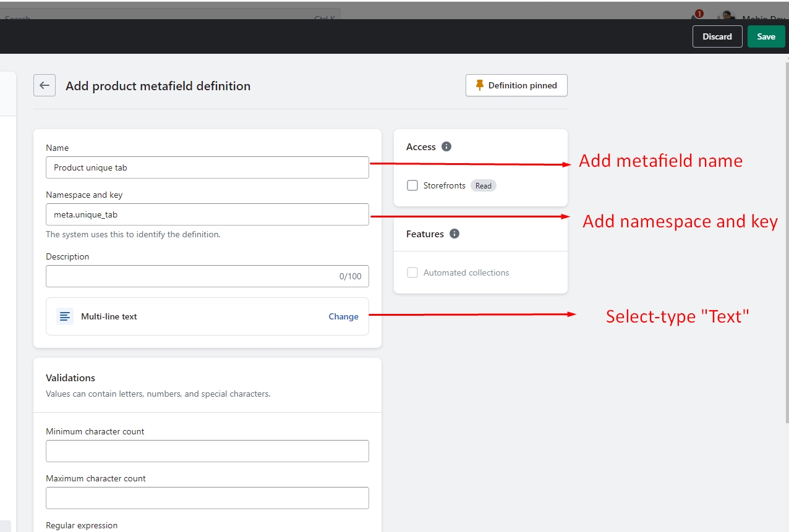Click the Definition pinned button label
This screenshot has height=532, width=789.
click(x=522, y=86)
